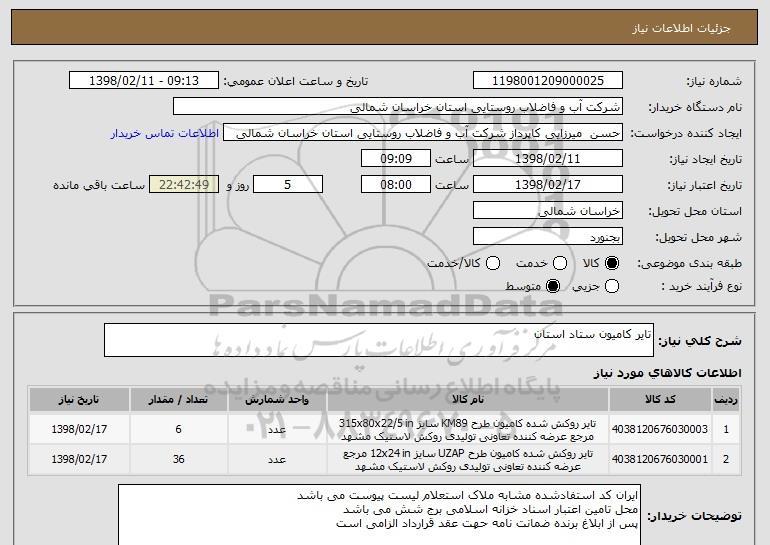The image size is (770, 545).
Task: Click the remaining time countdown 22:42:49
Action: coord(184,185)
